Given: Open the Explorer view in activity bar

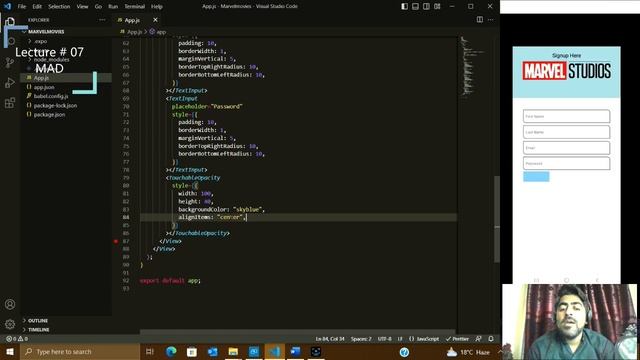Looking at the screenshot, I should click(10, 22).
